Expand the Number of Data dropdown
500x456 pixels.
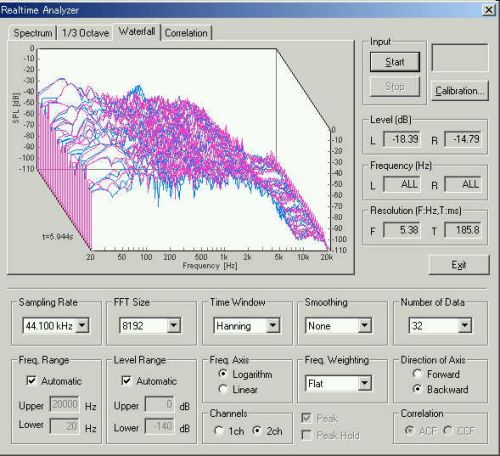click(465, 325)
